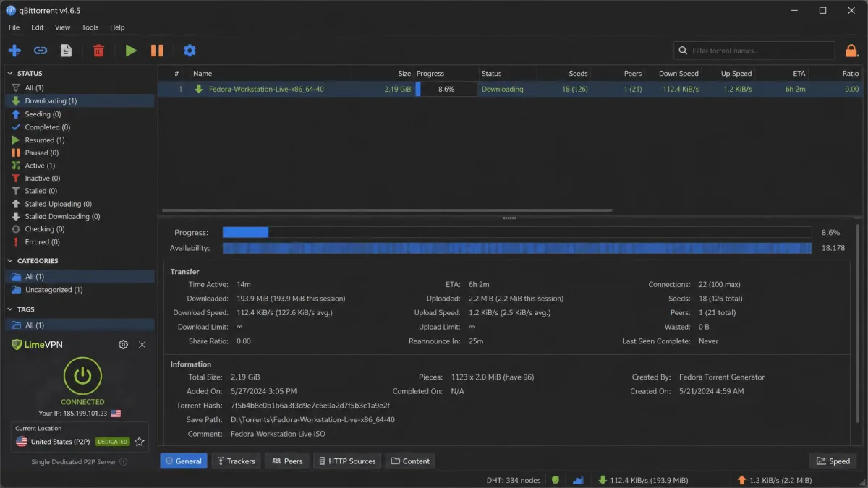
Task: Open the document icon in the toolbar
Action: click(x=66, y=51)
